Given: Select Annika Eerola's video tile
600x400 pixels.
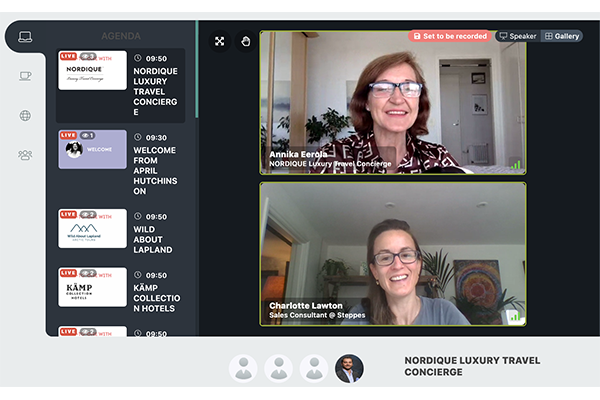Looking at the screenshot, I should [x=393, y=103].
